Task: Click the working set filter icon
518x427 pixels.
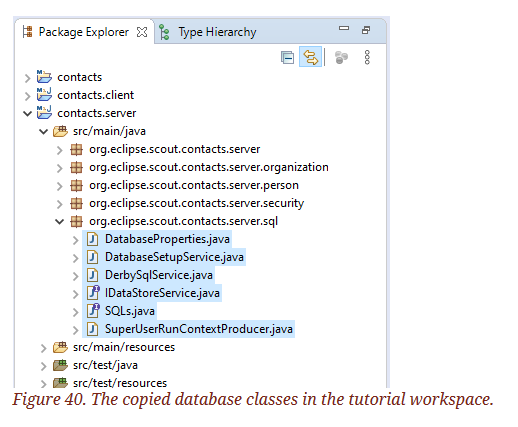Action: point(341,57)
